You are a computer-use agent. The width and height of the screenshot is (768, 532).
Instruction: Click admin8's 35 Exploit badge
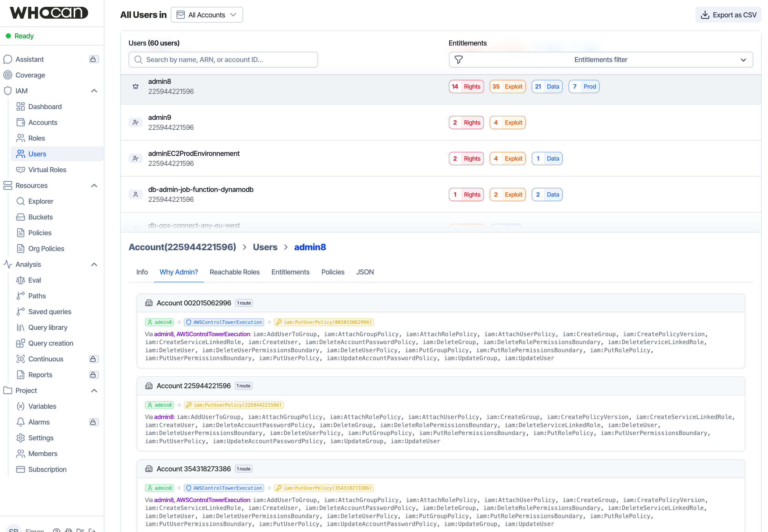(x=508, y=87)
